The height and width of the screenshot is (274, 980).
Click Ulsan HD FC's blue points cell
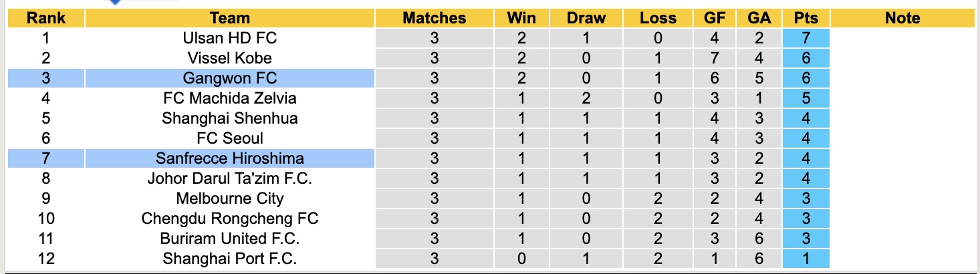coord(806,39)
